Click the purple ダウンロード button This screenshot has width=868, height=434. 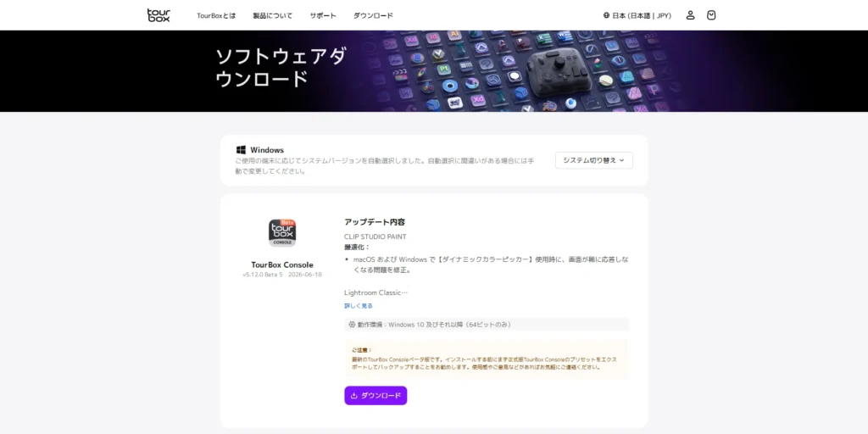tap(376, 395)
